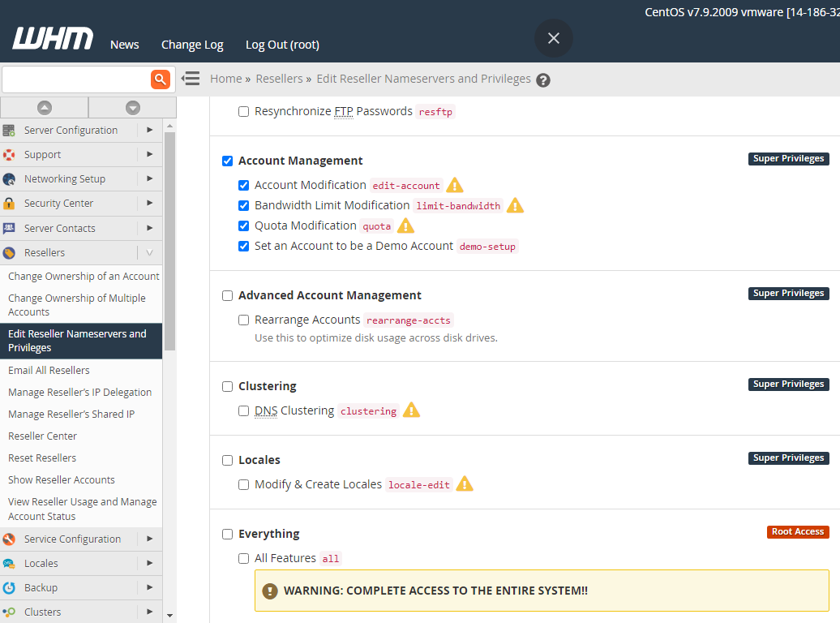
Task: Click warning icon beside limit-bandwidth
Action: 515,205
